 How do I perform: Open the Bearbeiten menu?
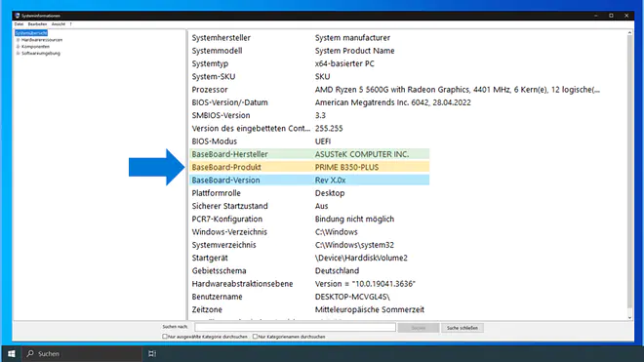[37, 24]
